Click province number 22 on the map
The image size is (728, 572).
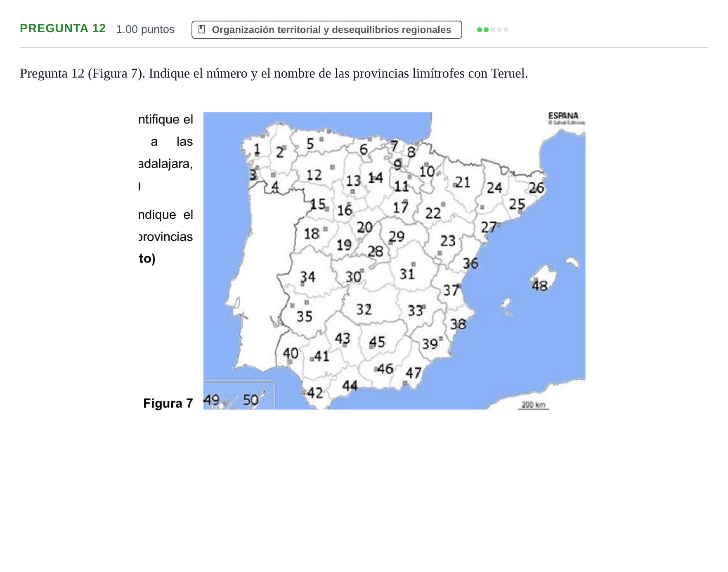pos(433,213)
